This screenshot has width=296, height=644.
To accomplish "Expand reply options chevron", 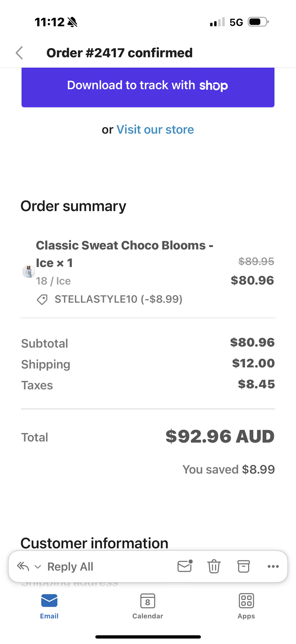I will [38, 567].
